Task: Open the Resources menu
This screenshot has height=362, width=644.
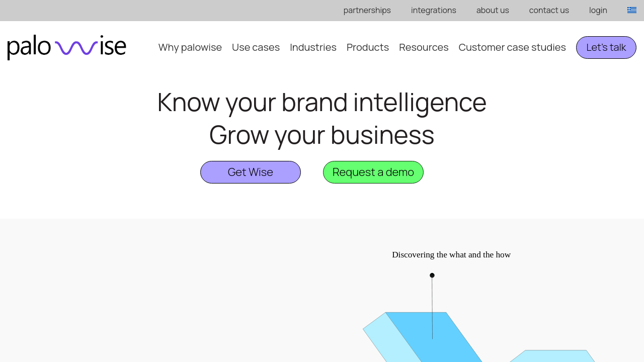Action: tap(423, 47)
